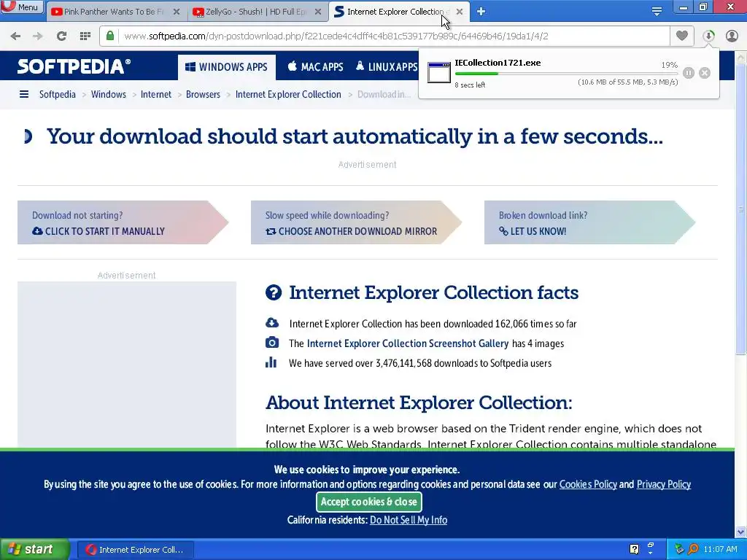Click the question mark facts icon
The image size is (747, 560).
(x=274, y=292)
